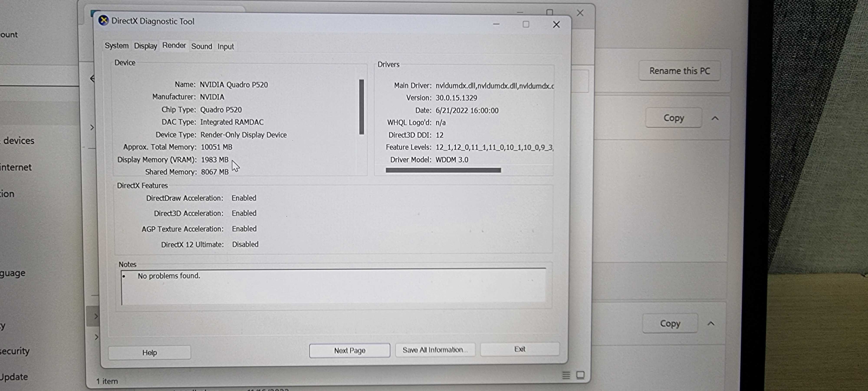Expand the tree chevron near devices
Viewport: 868px width, 391px height.
pyautogui.click(x=92, y=127)
